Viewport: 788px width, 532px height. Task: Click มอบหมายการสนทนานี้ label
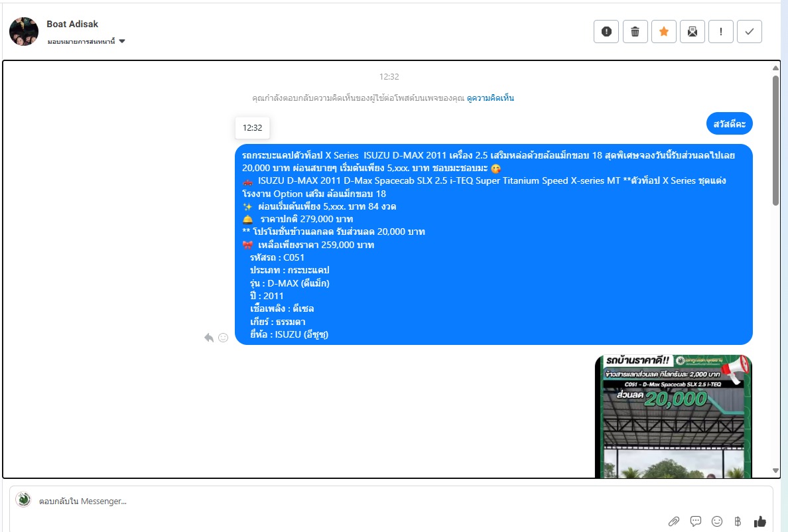(82, 41)
